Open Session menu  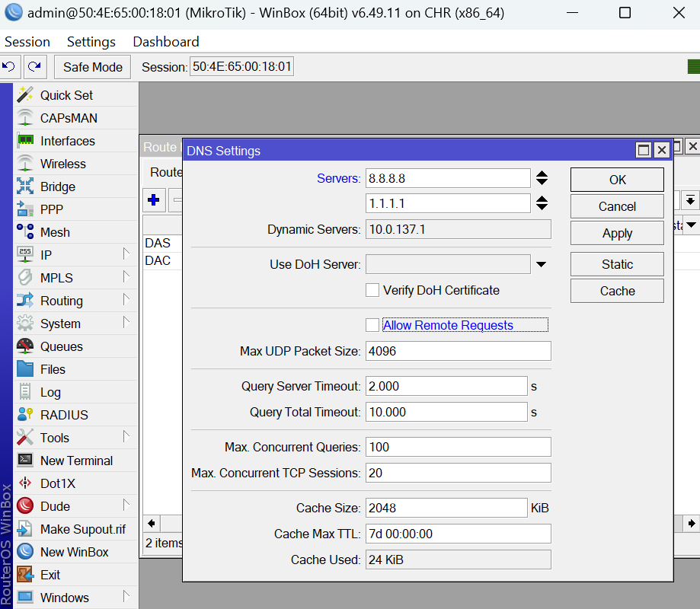[27, 42]
